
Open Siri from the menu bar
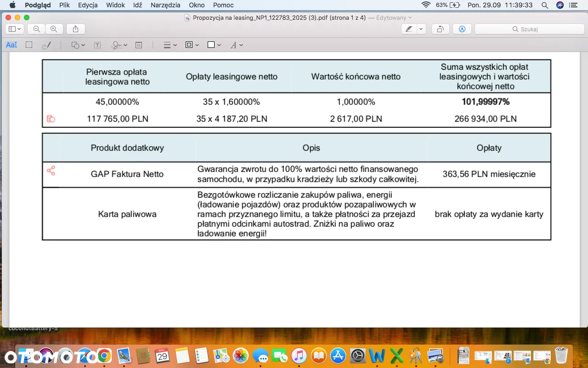(560, 5)
